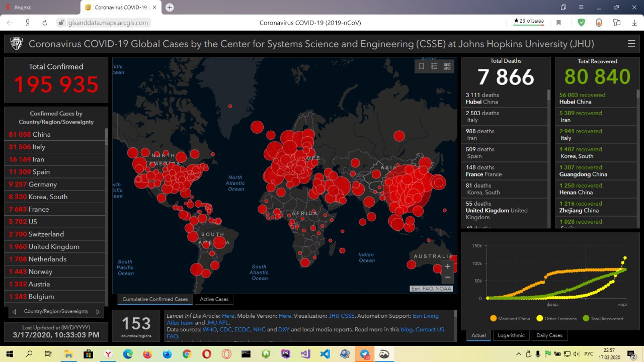The image size is (644, 362).
Task: Click the Yandex home button in toolbar
Action: click(28, 23)
